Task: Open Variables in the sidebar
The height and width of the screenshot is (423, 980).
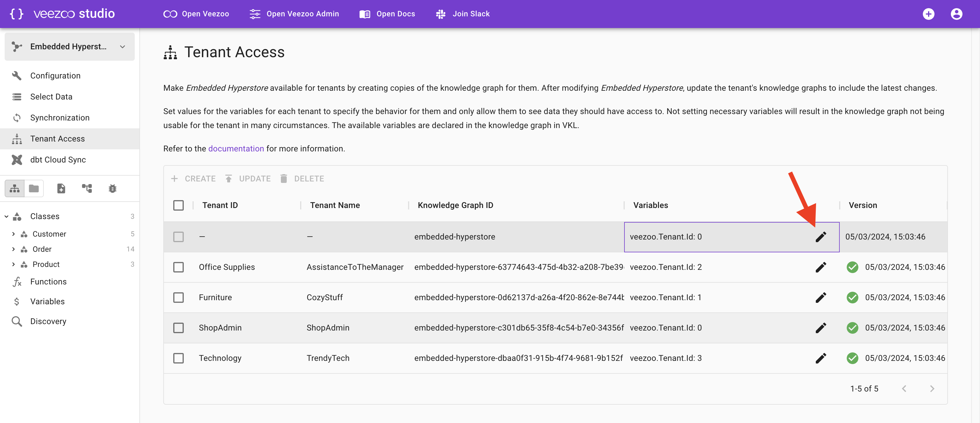Action: (x=70, y=302)
